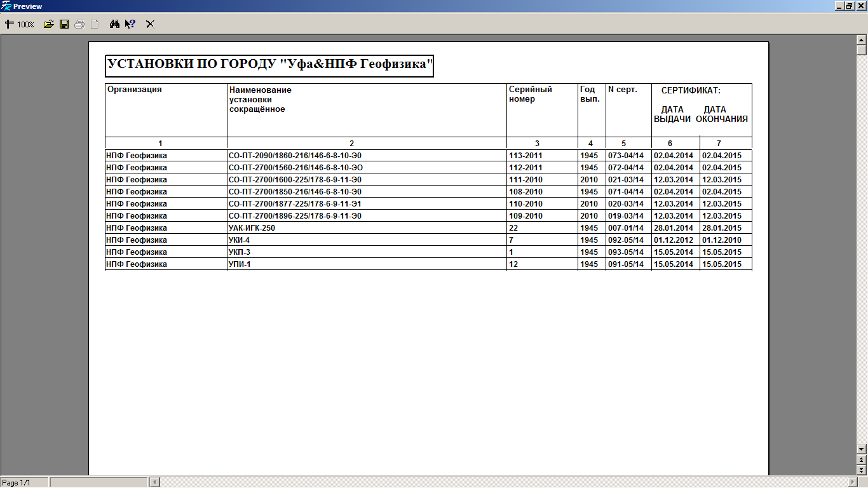This screenshot has width=868, height=488.
Task: Click issue date 28.01.2014
Action: 674,228
